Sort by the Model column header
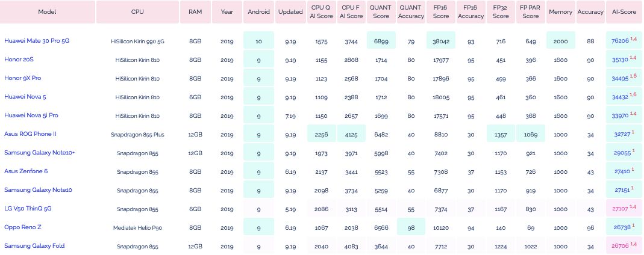The width and height of the screenshot is (644, 255). (x=48, y=12)
